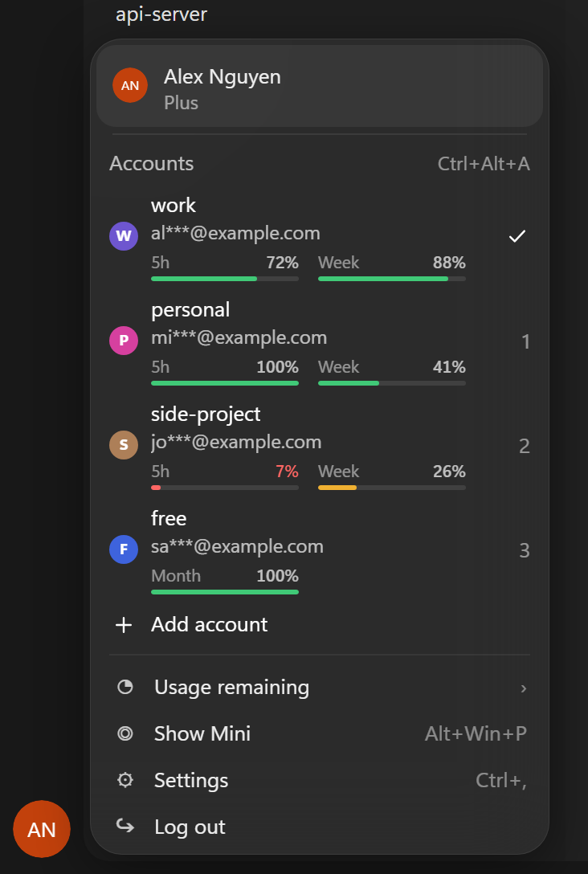The width and height of the screenshot is (588, 874).
Task: Open Usage remaining menu entry
Action: (x=320, y=688)
